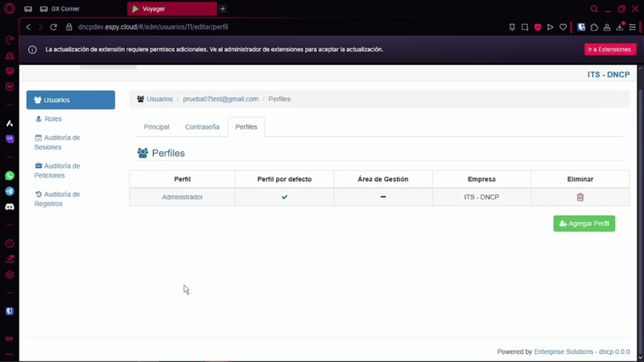Open Discord from the browser sidebar
This screenshot has height=362, width=644.
(x=10, y=207)
